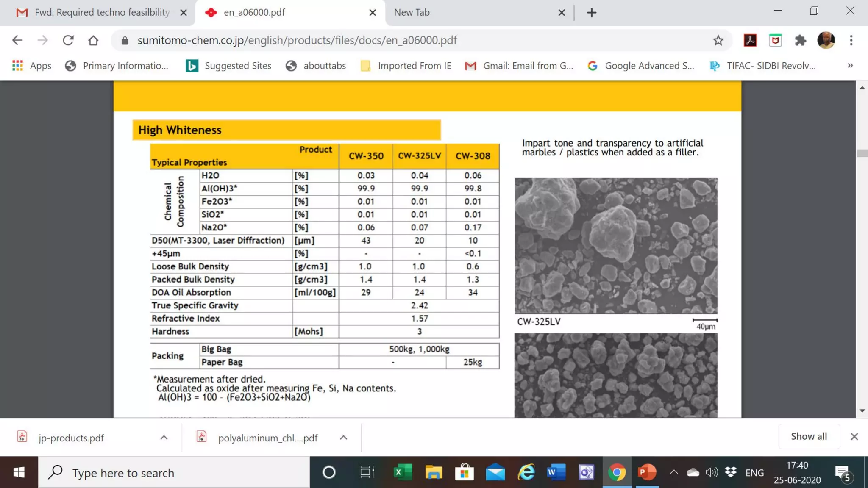This screenshot has height=488, width=868.
Task: Show more bookmarks via the chevron
Action: point(850,66)
